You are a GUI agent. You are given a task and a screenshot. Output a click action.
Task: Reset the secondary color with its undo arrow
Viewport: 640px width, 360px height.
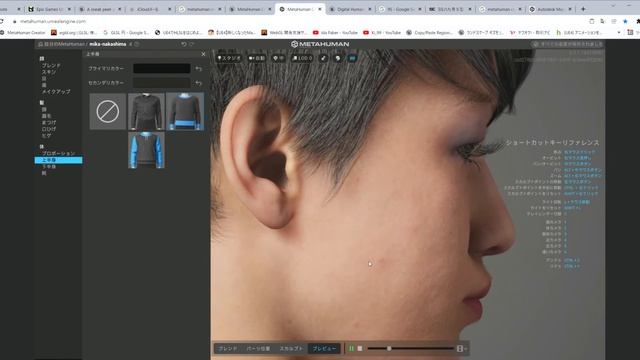(x=199, y=83)
